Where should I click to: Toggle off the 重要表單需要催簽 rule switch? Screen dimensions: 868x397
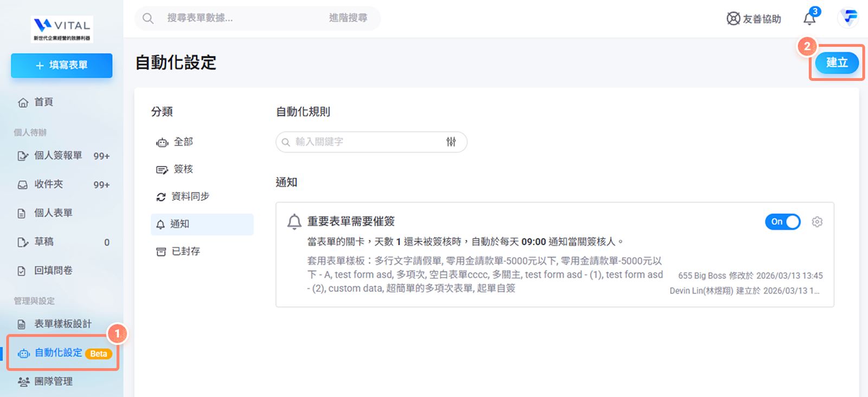coord(782,222)
